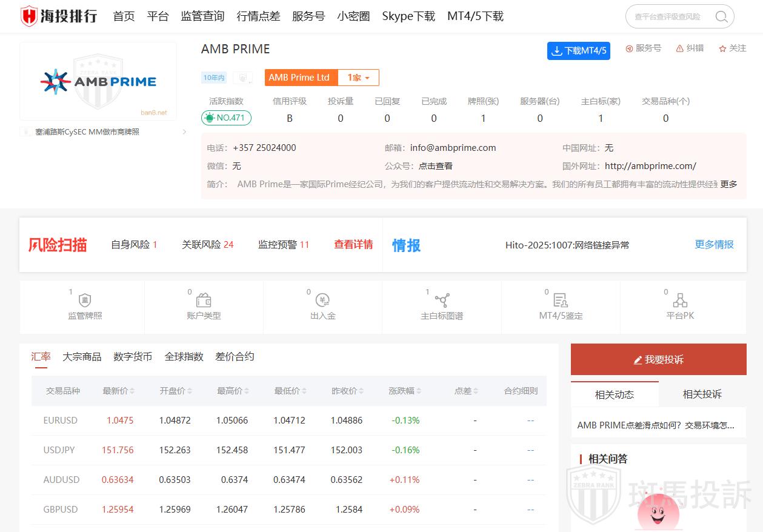Click the 纠错 warning icon
763x532 pixels.
[680, 48]
